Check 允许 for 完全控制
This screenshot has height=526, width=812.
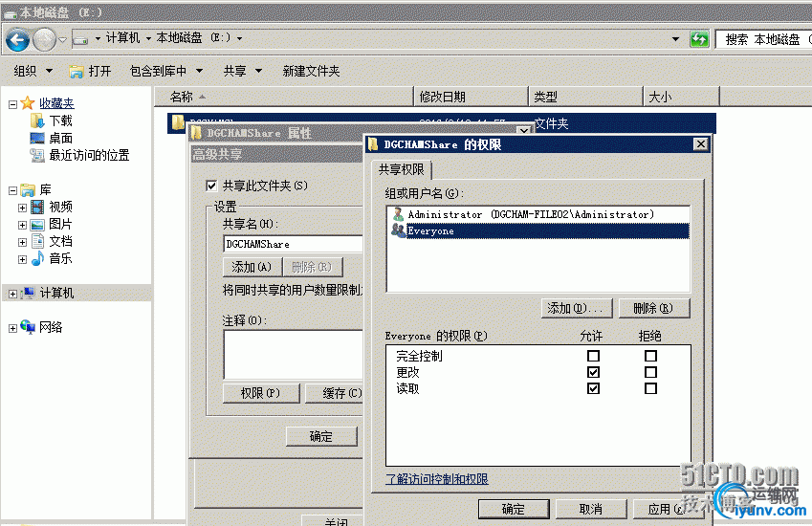point(594,356)
